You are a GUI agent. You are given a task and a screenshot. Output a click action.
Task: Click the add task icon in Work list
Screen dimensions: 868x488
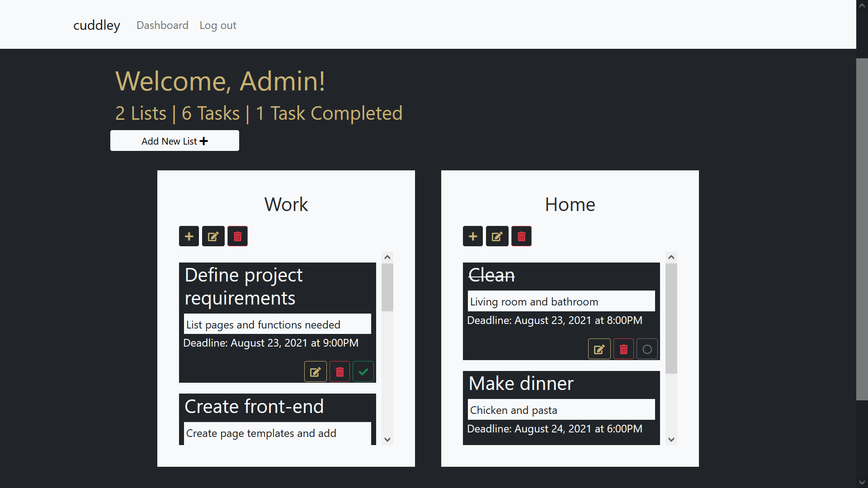tap(189, 237)
